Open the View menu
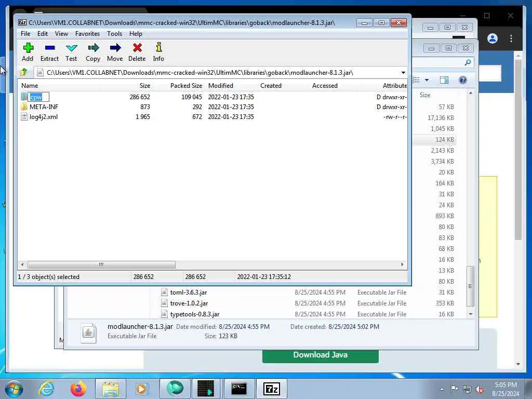The image size is (532, 399). [61, 34]
